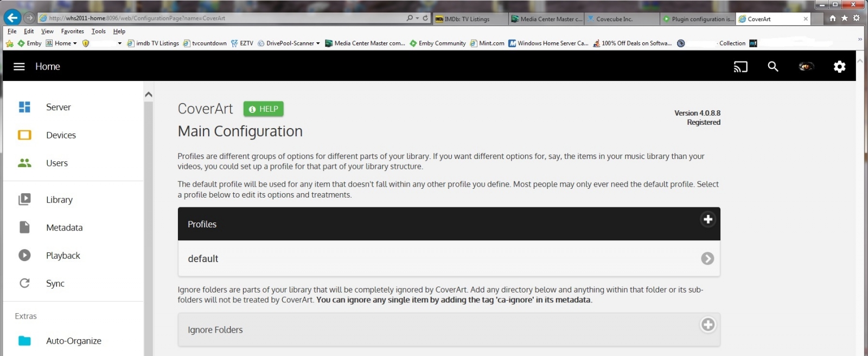Click the Emby favorite link
This screenshot has width=868, height=356.
(29, 43)
